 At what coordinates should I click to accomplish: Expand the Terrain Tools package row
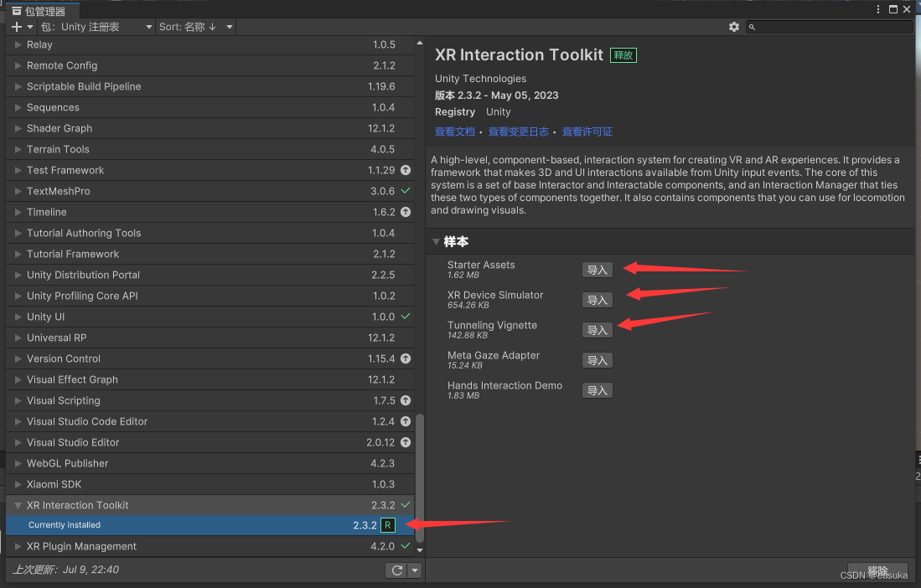(x=18, y=150)
